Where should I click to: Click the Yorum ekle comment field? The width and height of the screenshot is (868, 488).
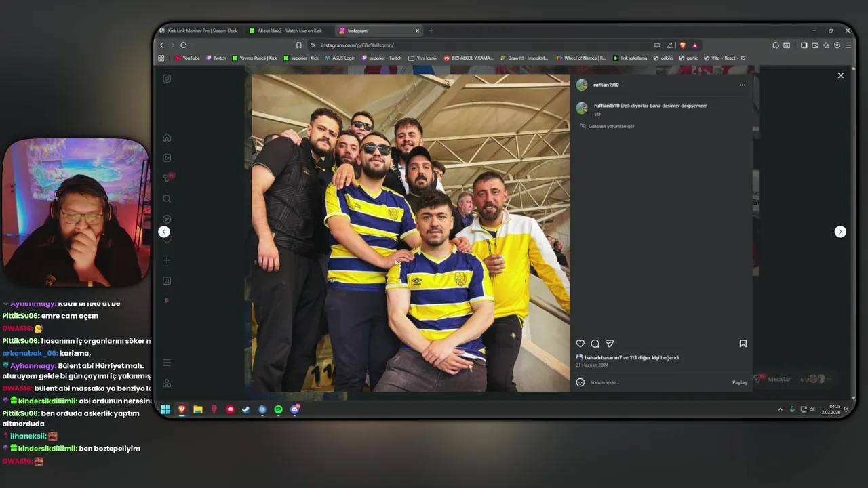(x=658, y=382)
